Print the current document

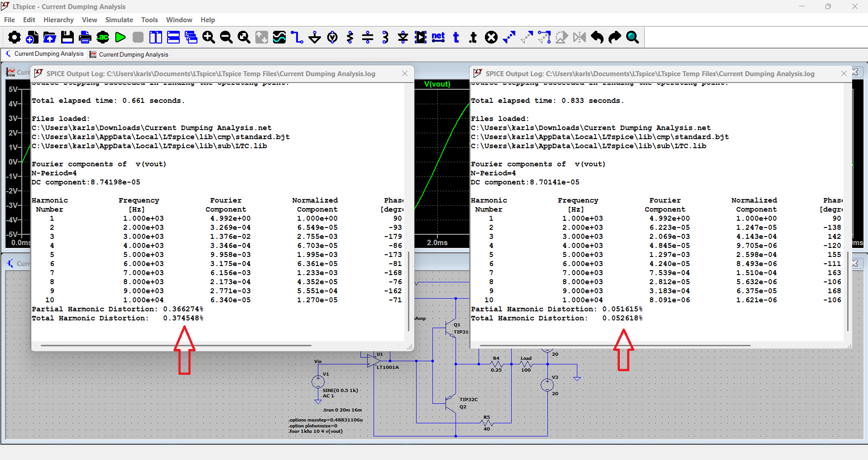click(x=85, y=37)
